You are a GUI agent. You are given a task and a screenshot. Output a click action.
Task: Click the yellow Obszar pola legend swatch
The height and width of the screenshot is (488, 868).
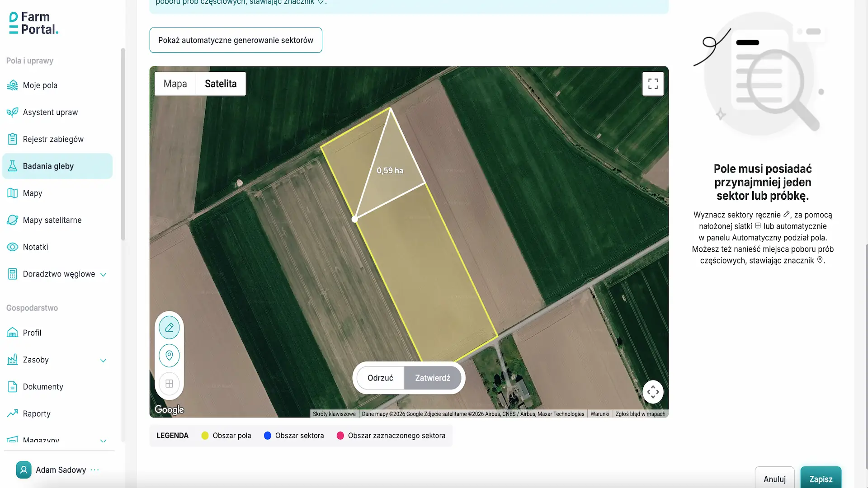[x=205, y=436]
